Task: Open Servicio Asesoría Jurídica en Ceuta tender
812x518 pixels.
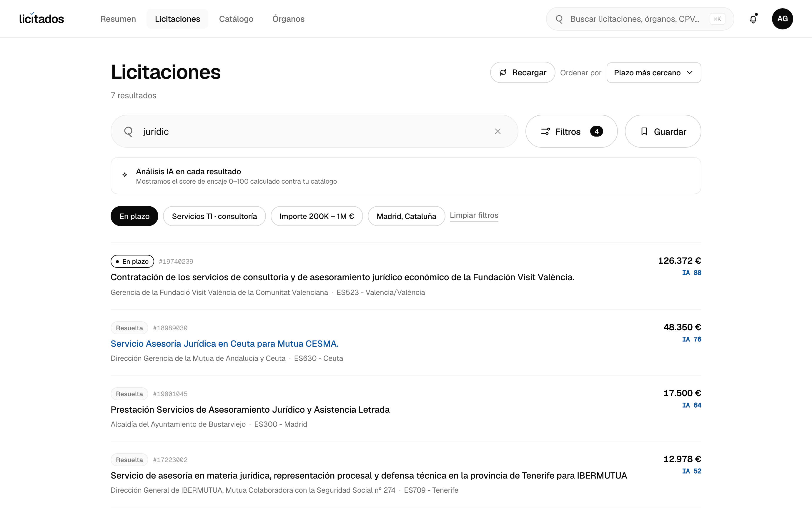Action: click(224, 344)
